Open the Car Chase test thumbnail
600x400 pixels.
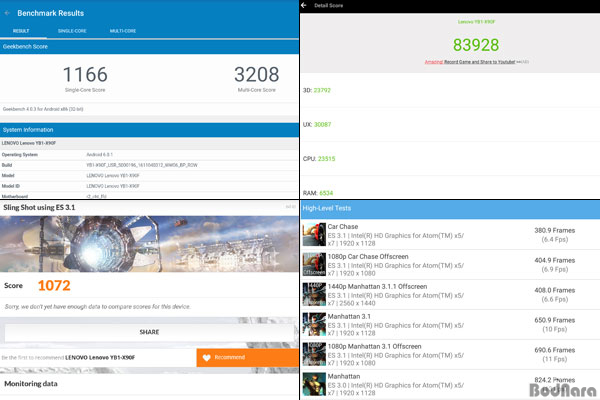click(x=314, y=235)
